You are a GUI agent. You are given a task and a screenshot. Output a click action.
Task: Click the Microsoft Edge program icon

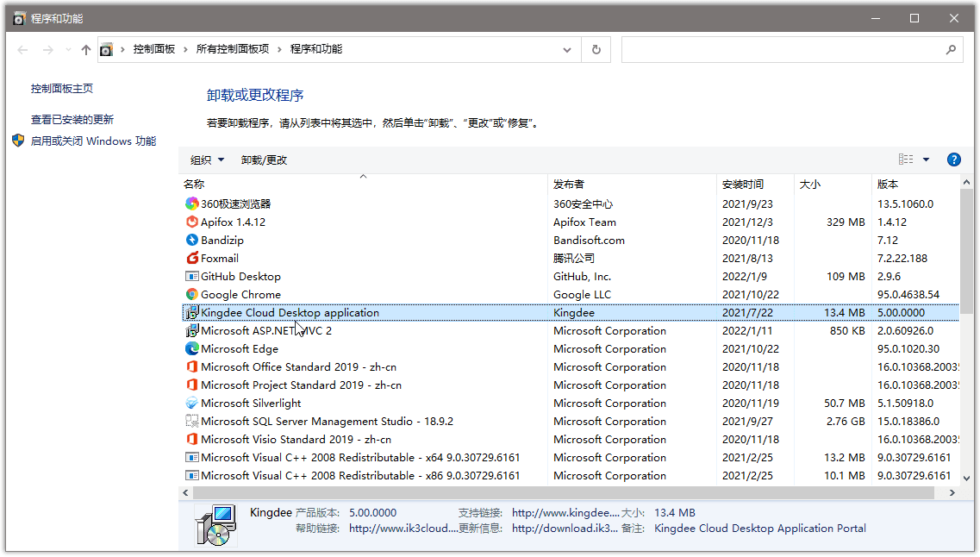point(191,348)
